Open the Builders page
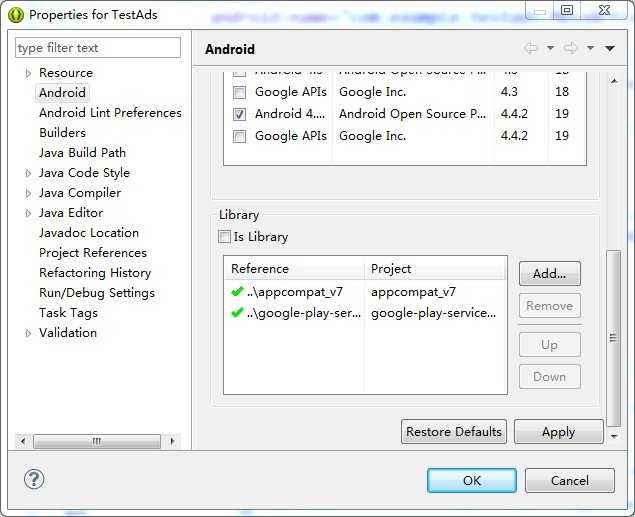635x517 pixels. tap(62, 133)
